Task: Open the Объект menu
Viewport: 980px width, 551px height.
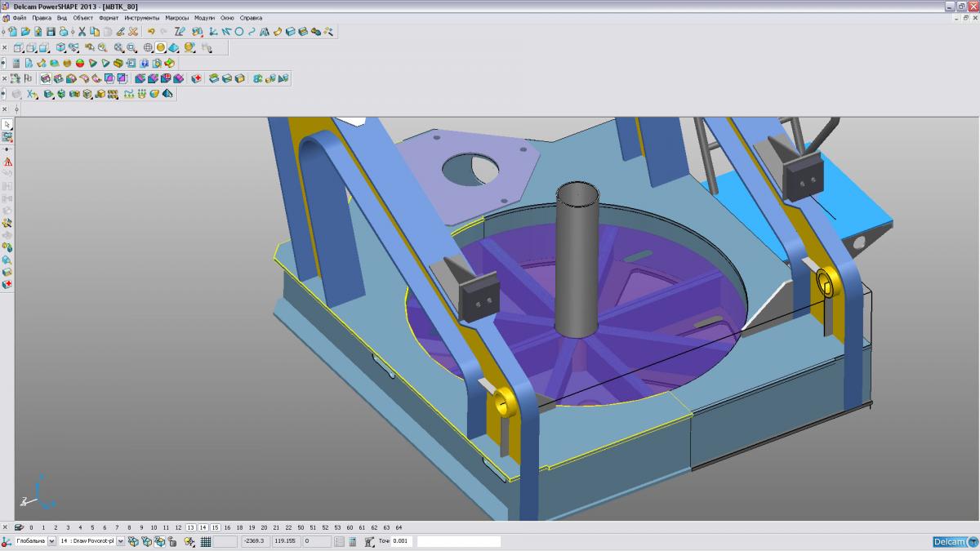Action: click(x=83, y=17)
